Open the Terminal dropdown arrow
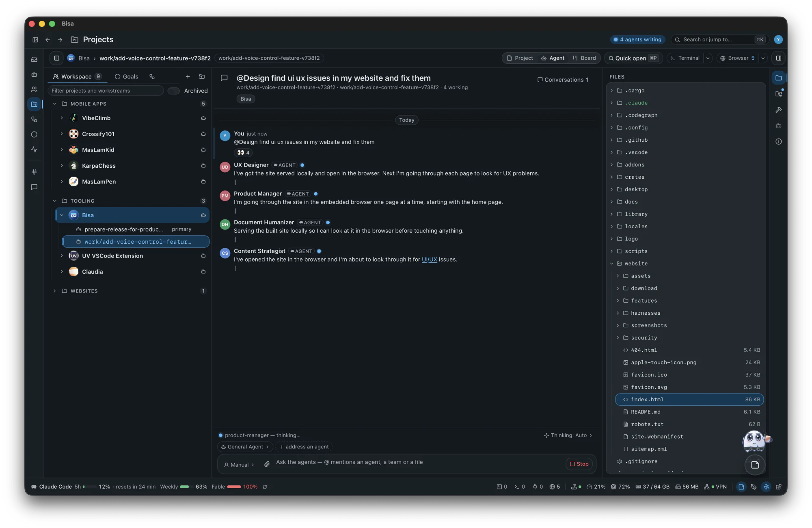The height and width of the screenshot is (528, 812). 708,58
